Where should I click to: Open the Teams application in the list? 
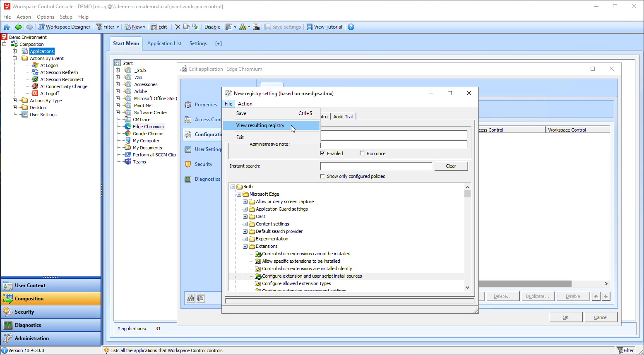tap(139, 162)
